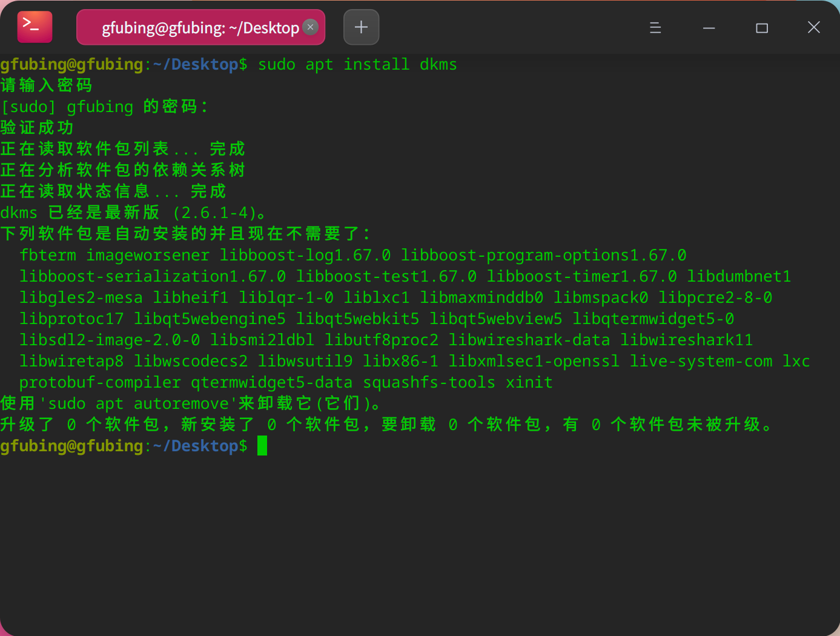Click the package name 'libboost-program-options1.67.0'
This screenshot has width=840, height=636.
(x=544, y=255)
